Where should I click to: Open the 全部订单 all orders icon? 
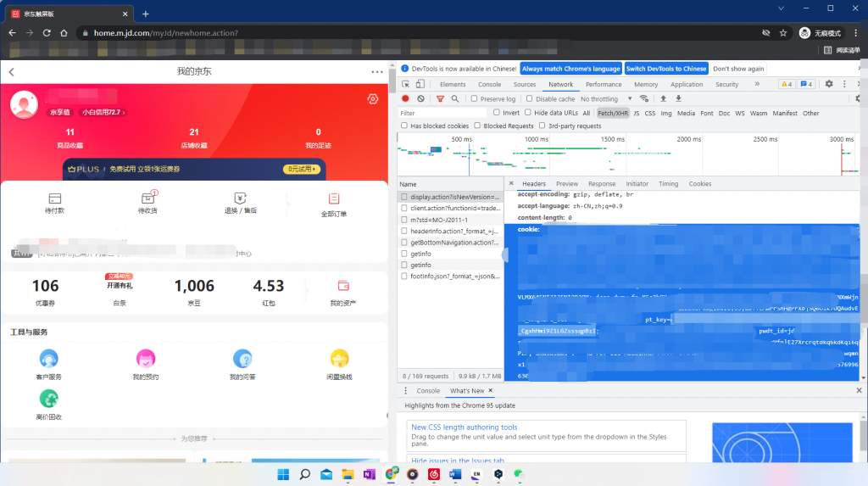click(x=334, y=198)
